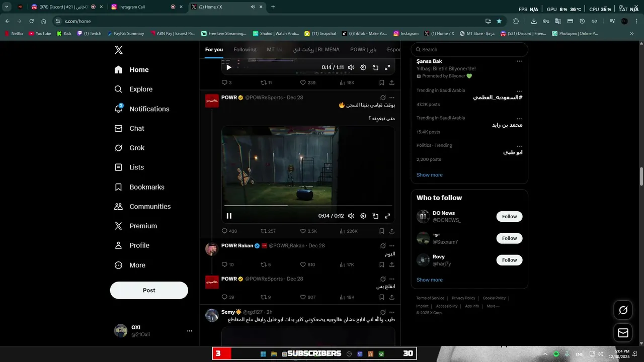Open Grok explain icon on Semy post
Viewport: 644px width, 362px height.
click(383, 312)
